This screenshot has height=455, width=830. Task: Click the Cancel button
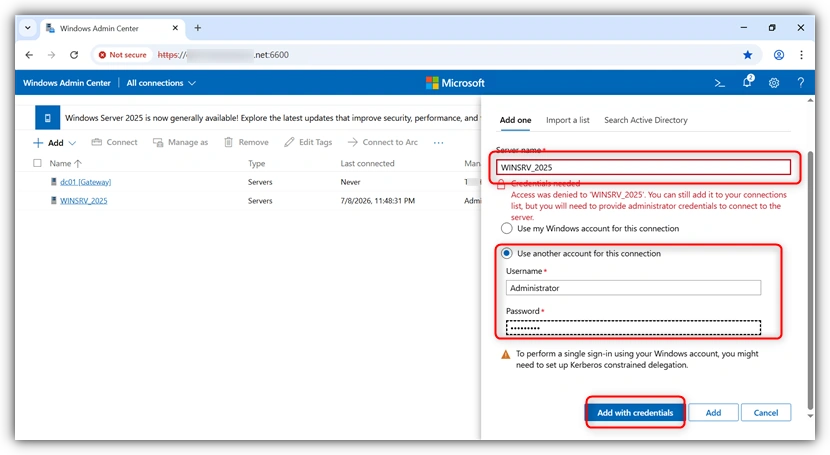tap(765, 413)
